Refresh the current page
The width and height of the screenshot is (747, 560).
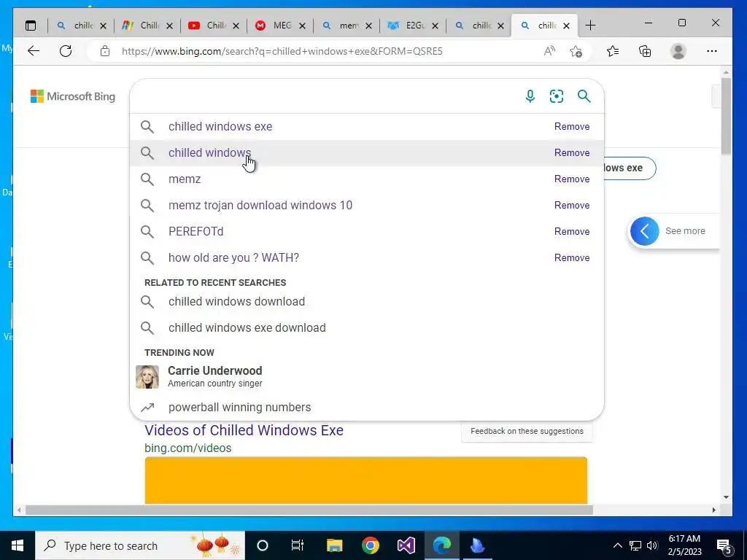66,51
